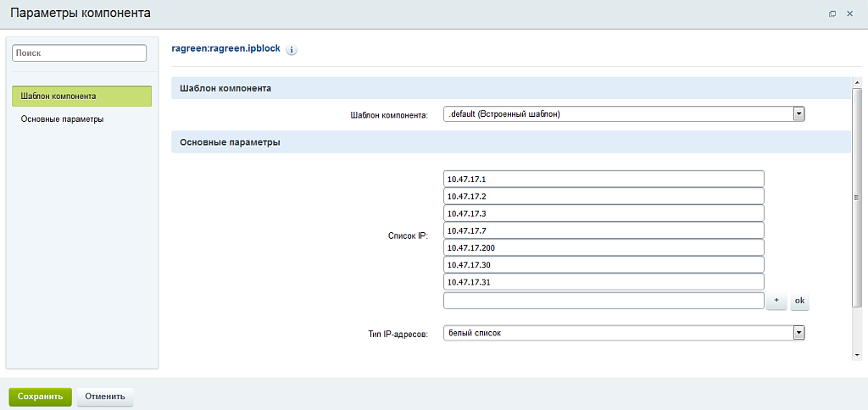868x410 pixels.
Task: Expand the dialog using the maximize icon
Action: [x=832, y=14]
